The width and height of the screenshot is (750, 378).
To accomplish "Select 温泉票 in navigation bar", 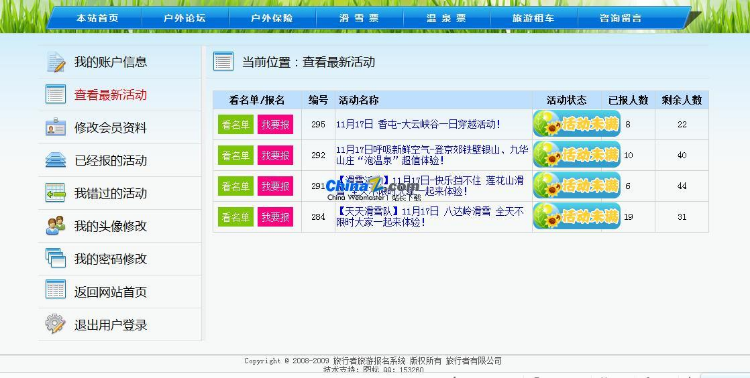I will click(446, 19).
